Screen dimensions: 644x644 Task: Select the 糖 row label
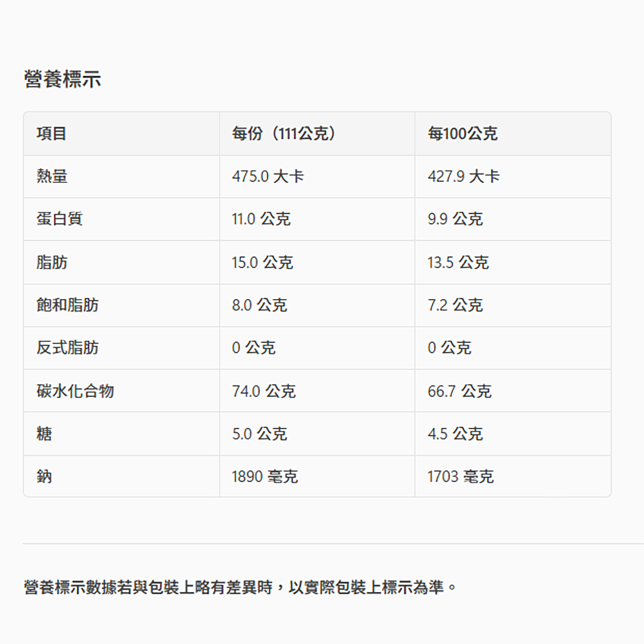pos(44,433)
